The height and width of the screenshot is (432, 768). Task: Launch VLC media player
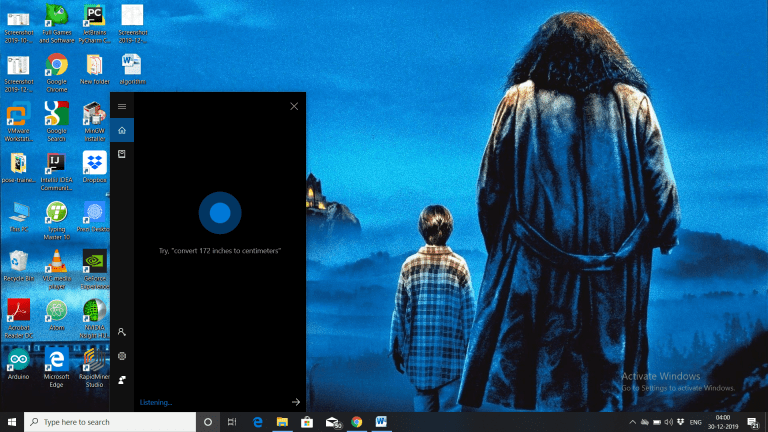pyautogui.click(x=57, y=269)
